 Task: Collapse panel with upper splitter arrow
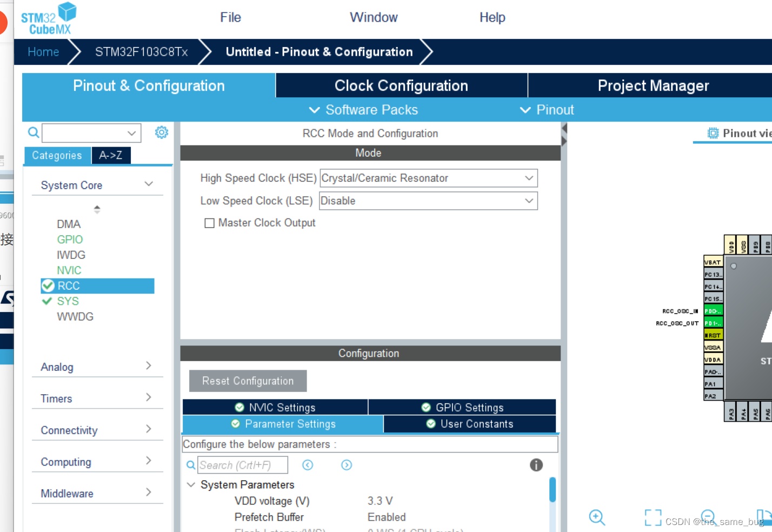pyautogui.click(x=564, y=129)
